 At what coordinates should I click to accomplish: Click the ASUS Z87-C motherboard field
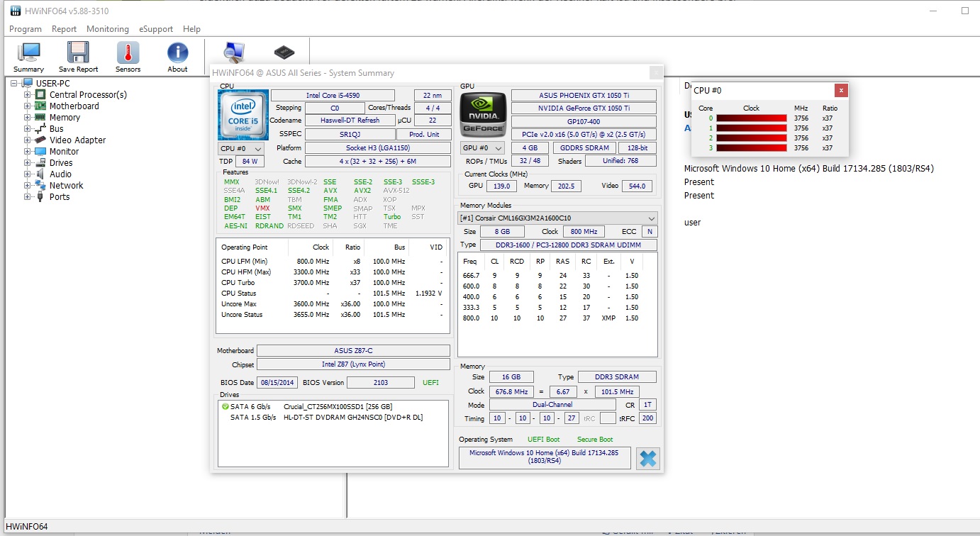(353, 351)
